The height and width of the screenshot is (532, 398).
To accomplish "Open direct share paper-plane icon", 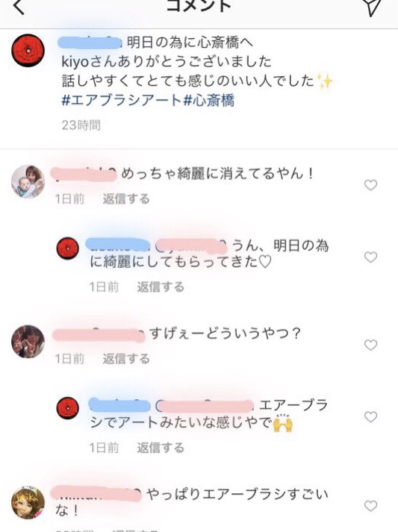I will tap(373, 6).
